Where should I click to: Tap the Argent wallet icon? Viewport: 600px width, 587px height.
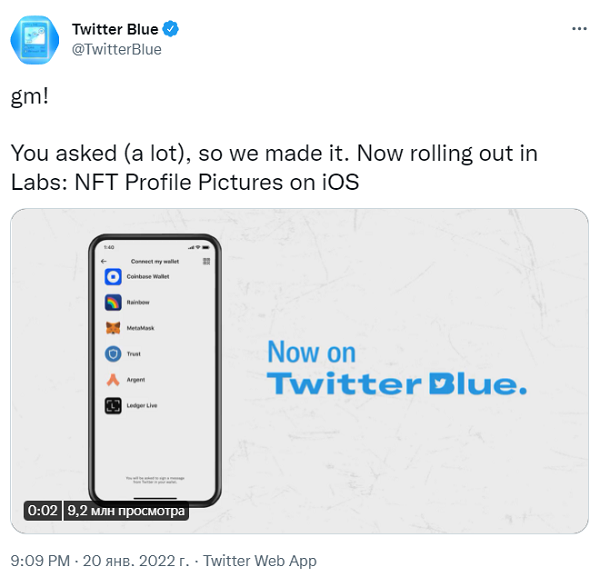click(x=113, y=380)
